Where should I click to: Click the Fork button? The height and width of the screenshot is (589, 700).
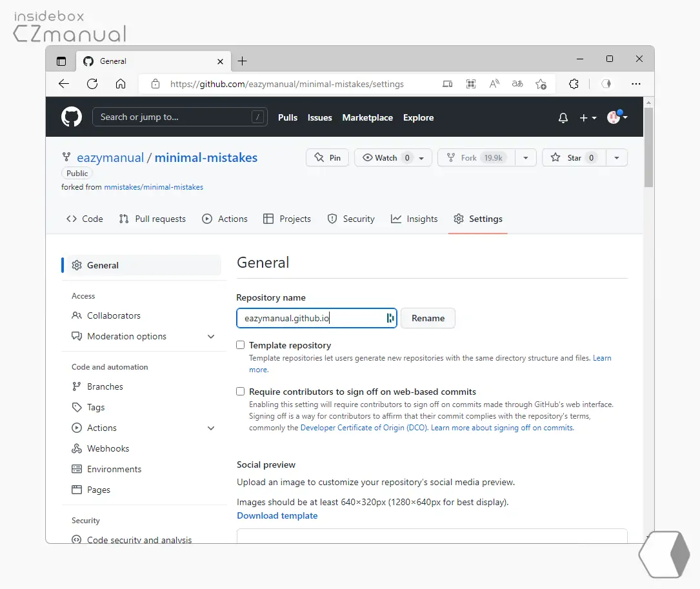coord(476,157)
